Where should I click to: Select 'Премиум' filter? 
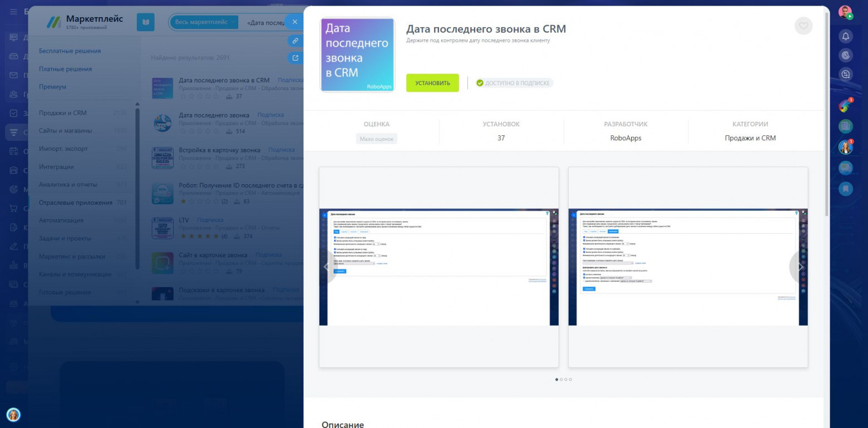coord(52,86)
